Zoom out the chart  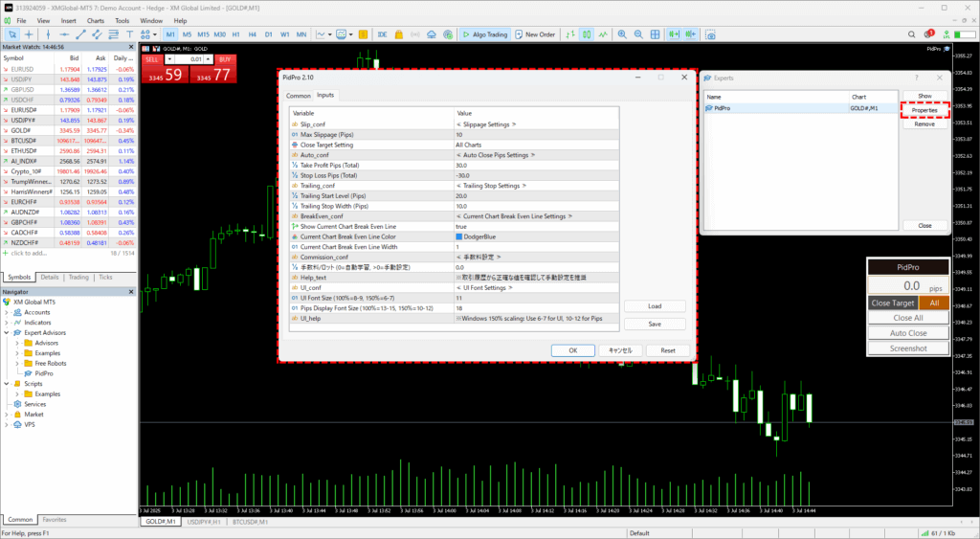(x=638, y=34)
